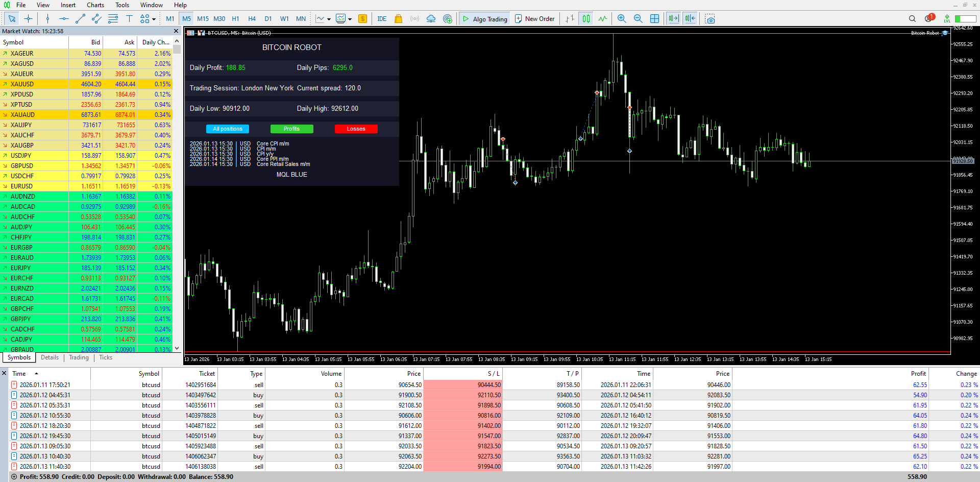Zoom in on the chart
This screenshot has width=980, height=482.
tap(622, 19)
